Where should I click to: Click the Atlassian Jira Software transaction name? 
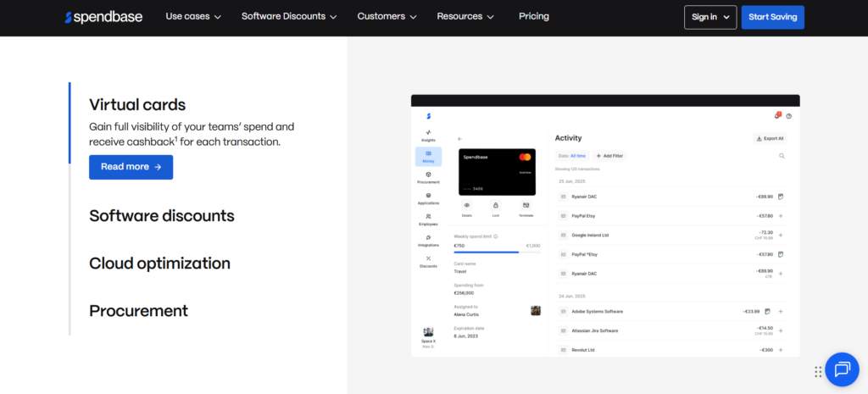(594, 331)
